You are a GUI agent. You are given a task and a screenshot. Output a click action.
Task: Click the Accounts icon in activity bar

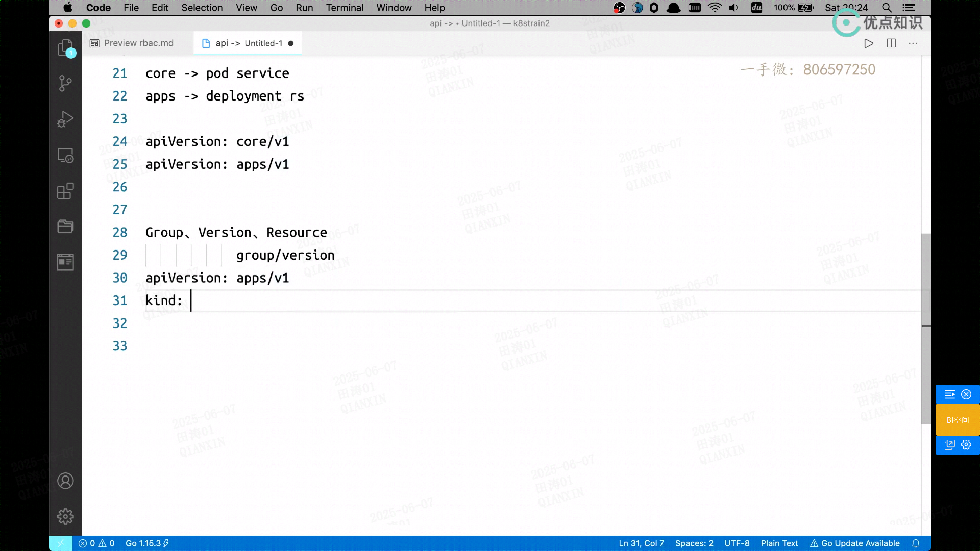click(65, 481)
